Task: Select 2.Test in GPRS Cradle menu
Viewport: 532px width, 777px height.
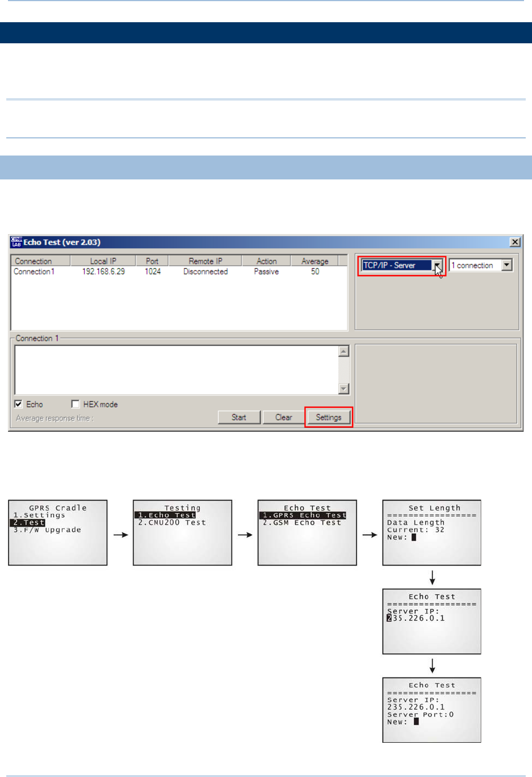Action: pos(29,522)
